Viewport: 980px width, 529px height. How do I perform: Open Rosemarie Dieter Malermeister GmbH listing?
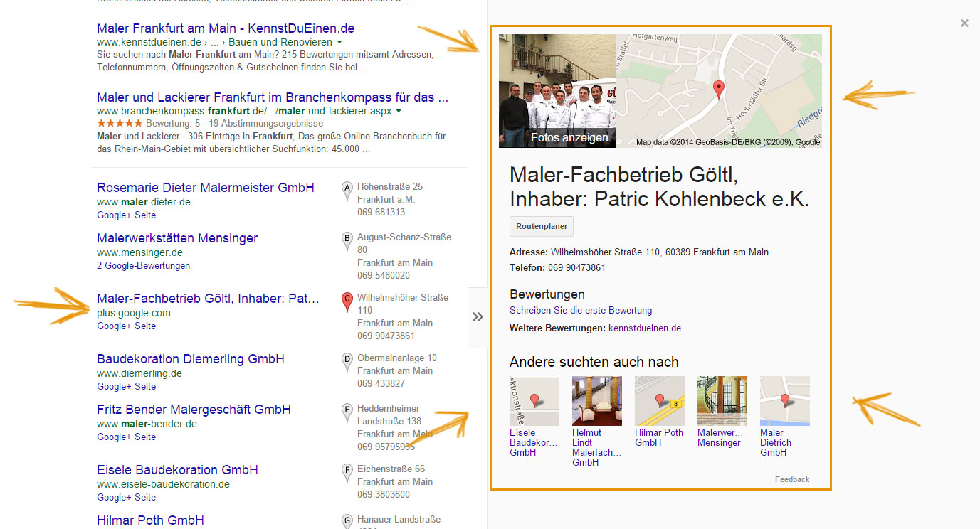[x=206, y=188]
